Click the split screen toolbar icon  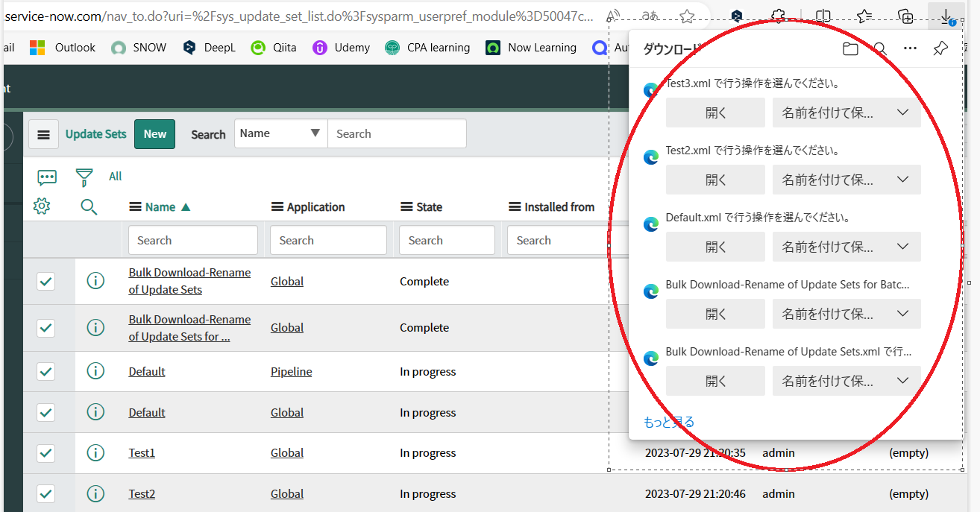pos(823,16)
